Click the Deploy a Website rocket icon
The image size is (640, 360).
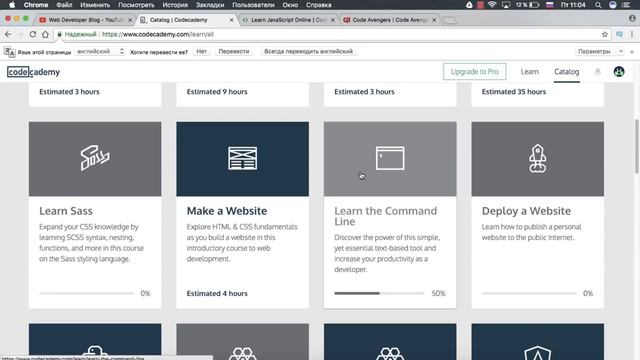point(538,159)
